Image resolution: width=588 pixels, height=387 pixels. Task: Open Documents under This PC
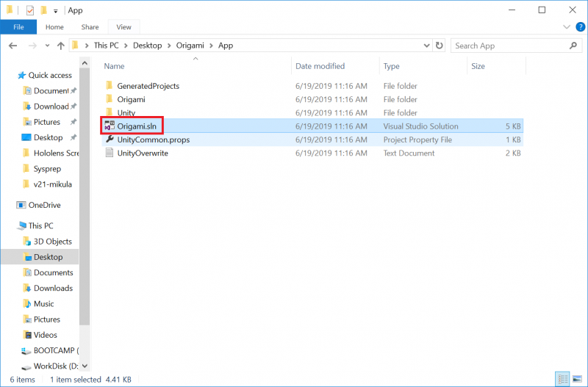(x=53, y=272)
